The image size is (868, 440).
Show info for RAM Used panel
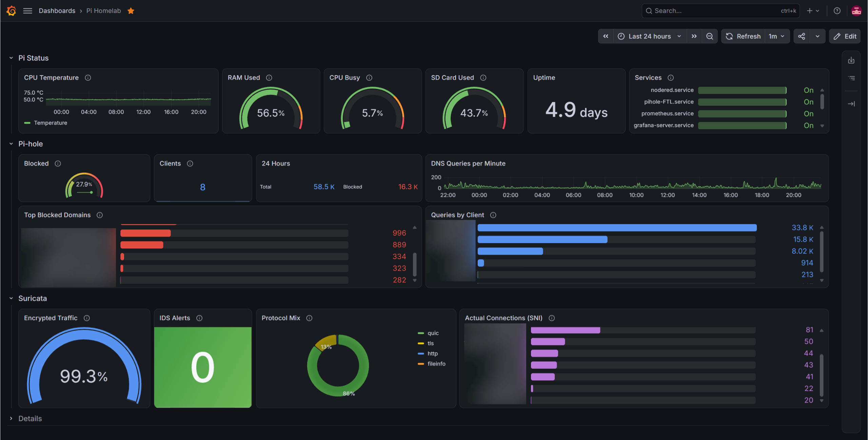(269, 78)
